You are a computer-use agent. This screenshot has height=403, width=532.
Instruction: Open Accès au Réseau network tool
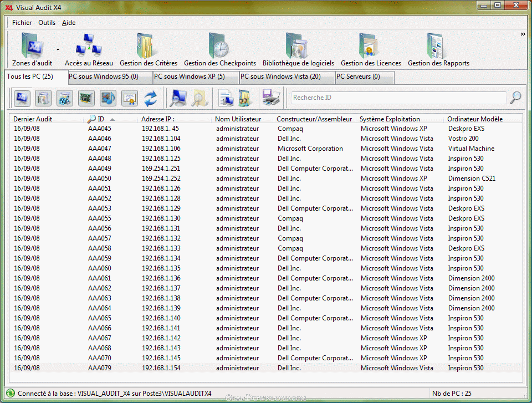coord(89,49)
